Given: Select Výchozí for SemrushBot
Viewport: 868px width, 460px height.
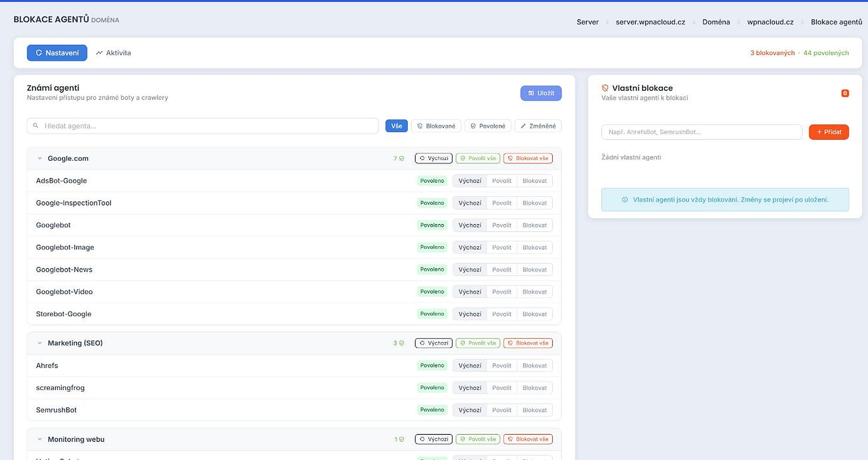Looking at the screenshot, I should (x=470, y=410).
